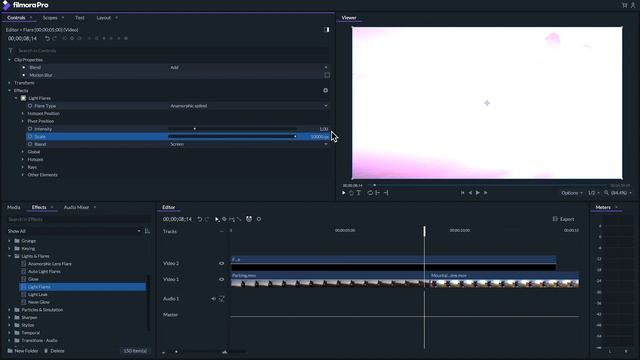This screenshot has width=640, height=360.
Task: Open the Flare Type dropdown
Action: click(x=249, y=106)
